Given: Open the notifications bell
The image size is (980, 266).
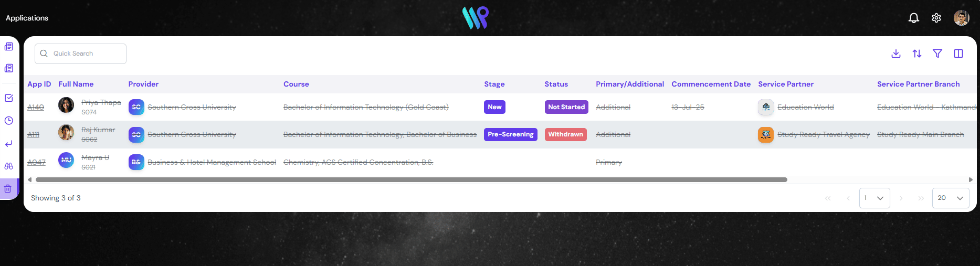Looking at the screenshot, I should [913, 18].
